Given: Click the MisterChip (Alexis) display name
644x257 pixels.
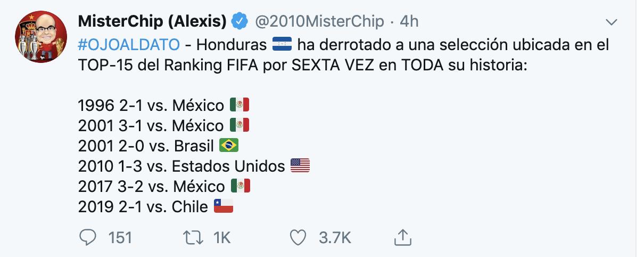Looking at the screenshot, I should (152, 21).
